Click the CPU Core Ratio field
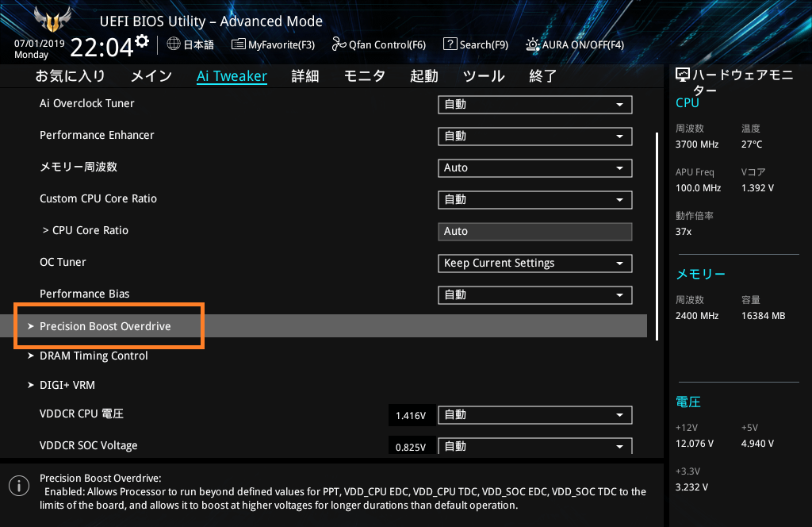 pos(534,232)
